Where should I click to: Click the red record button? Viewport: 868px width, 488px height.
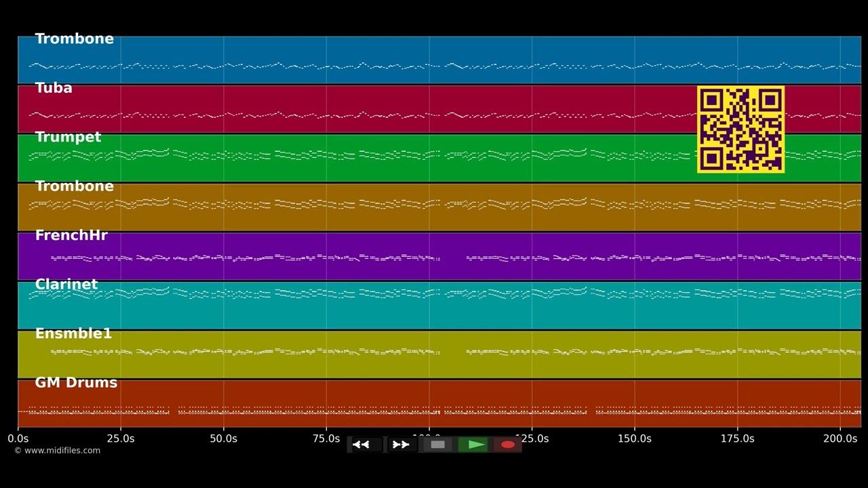pyautogui.click(x=508, y=445)
